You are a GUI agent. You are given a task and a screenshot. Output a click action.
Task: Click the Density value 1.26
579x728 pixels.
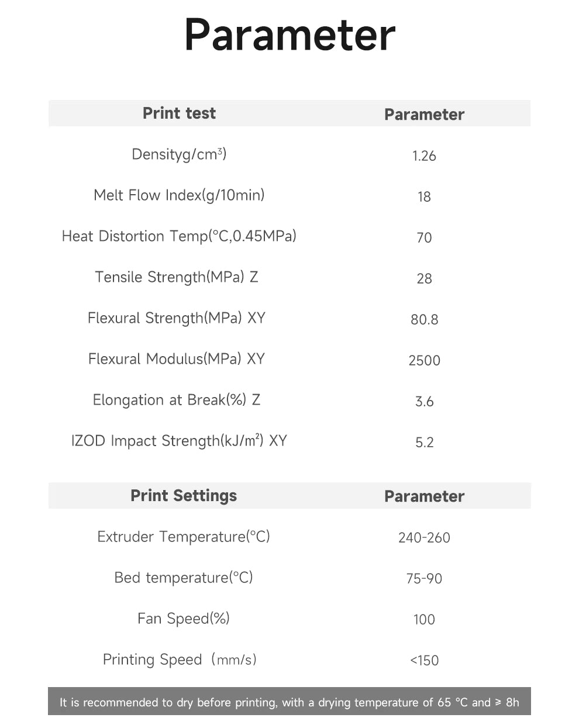[424, 156]
